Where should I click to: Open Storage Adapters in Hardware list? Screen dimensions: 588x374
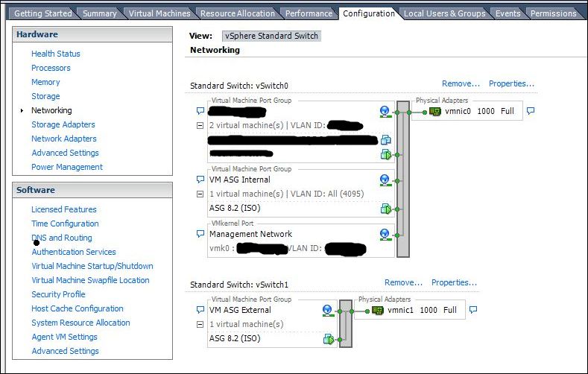point(63,124)
